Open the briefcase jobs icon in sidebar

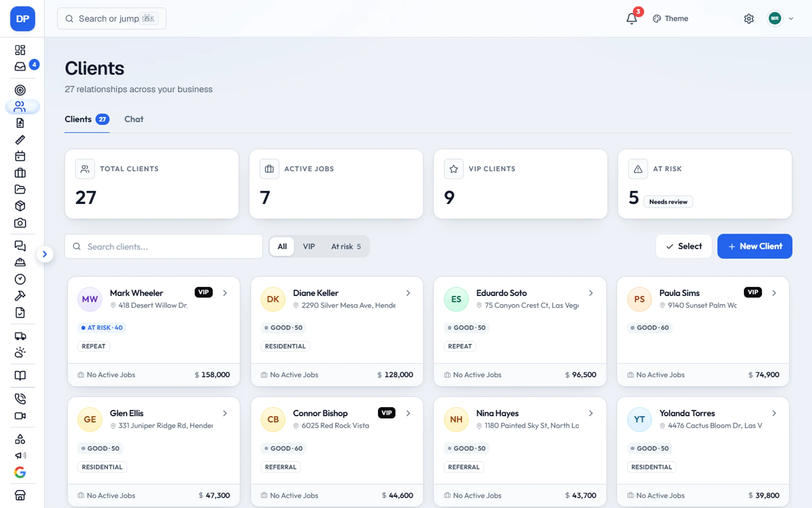click(x=20, y=173)
